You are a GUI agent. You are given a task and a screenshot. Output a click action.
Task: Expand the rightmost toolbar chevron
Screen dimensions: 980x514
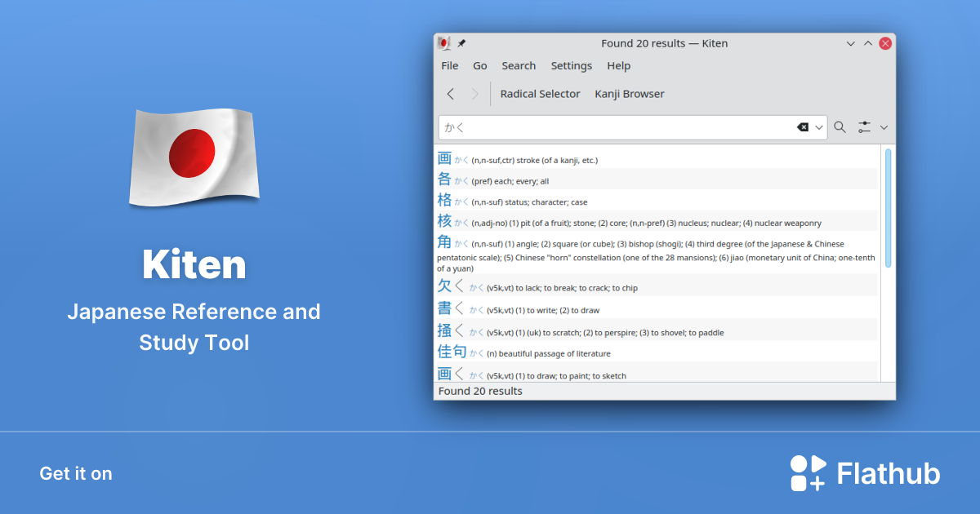pyautogui.click(x=884, y=127)
